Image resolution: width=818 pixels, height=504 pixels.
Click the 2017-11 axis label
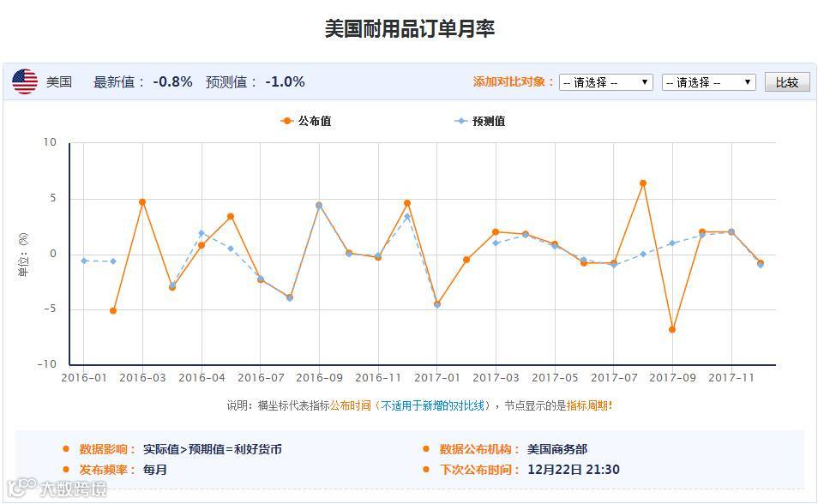coord(731,378)
